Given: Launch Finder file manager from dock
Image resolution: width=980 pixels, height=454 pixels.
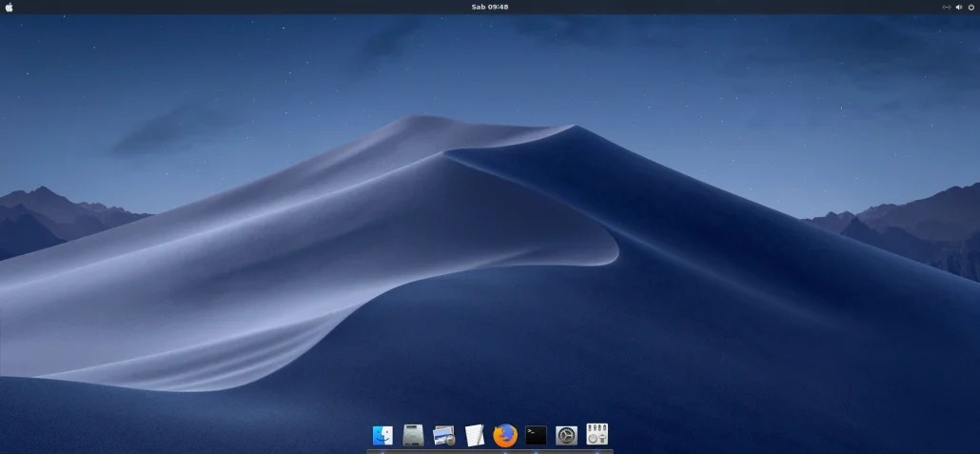Looking at the screenshot, I should coord(382,435).
